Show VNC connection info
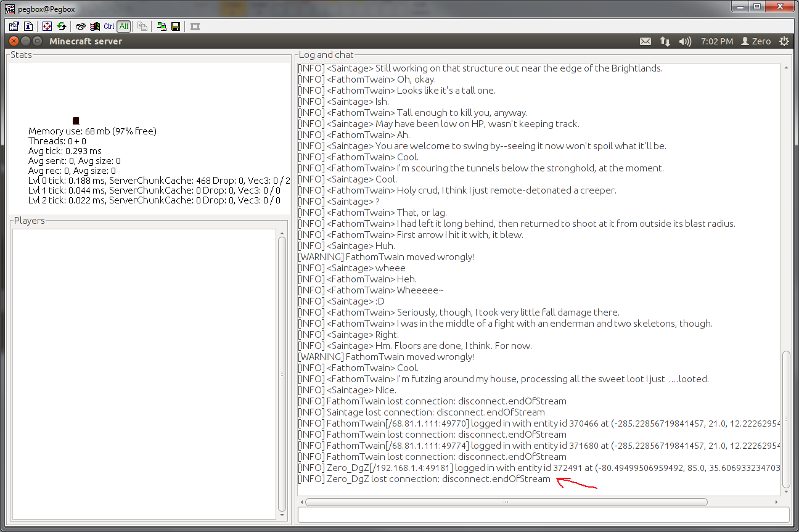This screenshot has height=532, width=799. coord(28,27)
